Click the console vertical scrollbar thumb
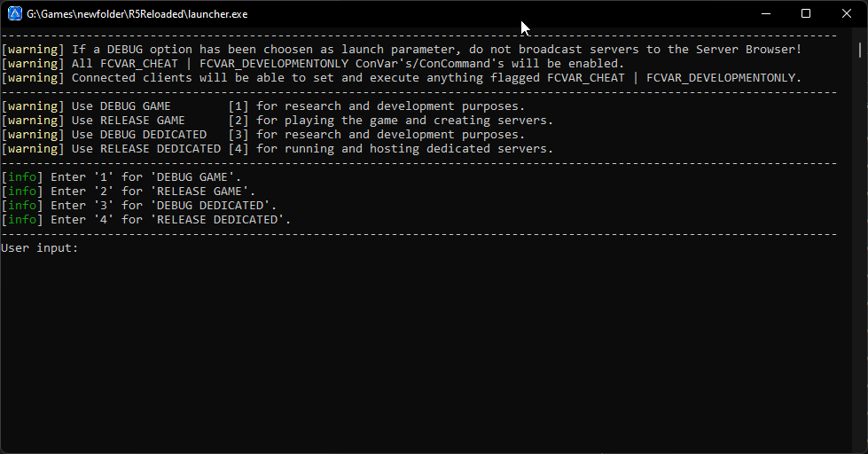868x454 pixels. [860, 50]
